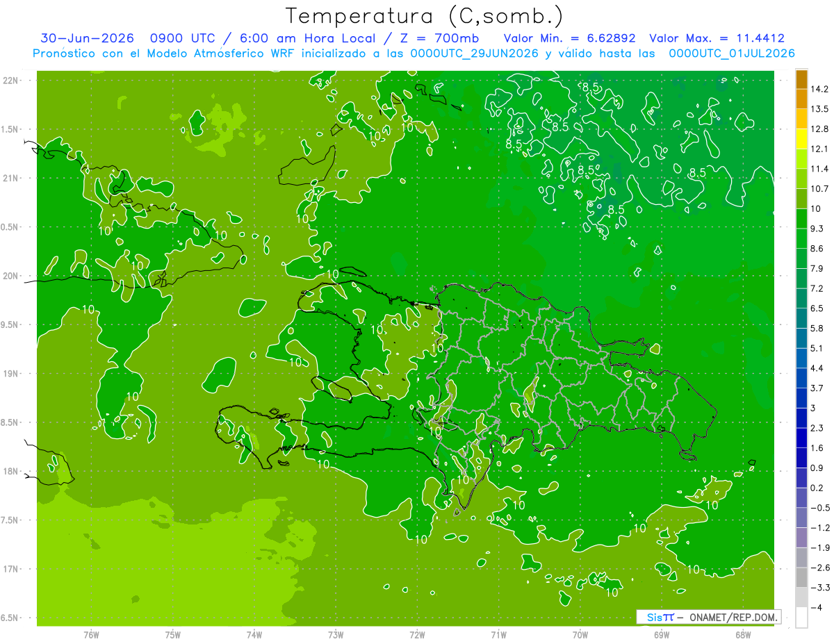
Task: Click the "7.5N" latitude axis label
Action: [10, 520]
